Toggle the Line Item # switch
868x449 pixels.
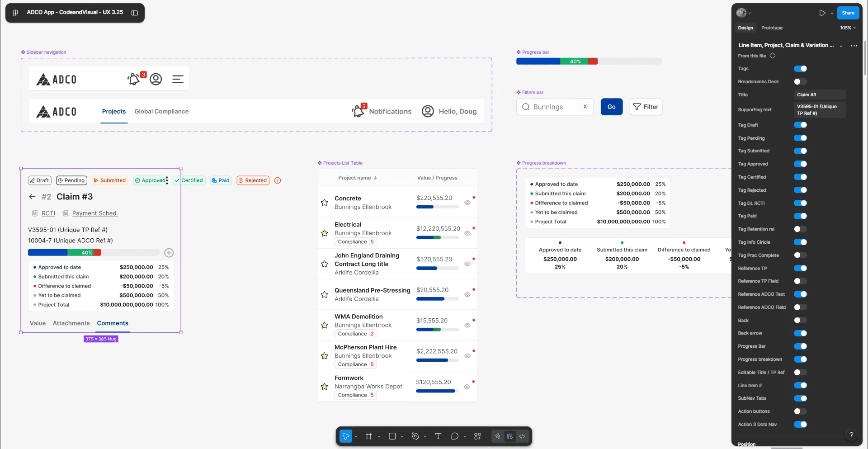800,385
